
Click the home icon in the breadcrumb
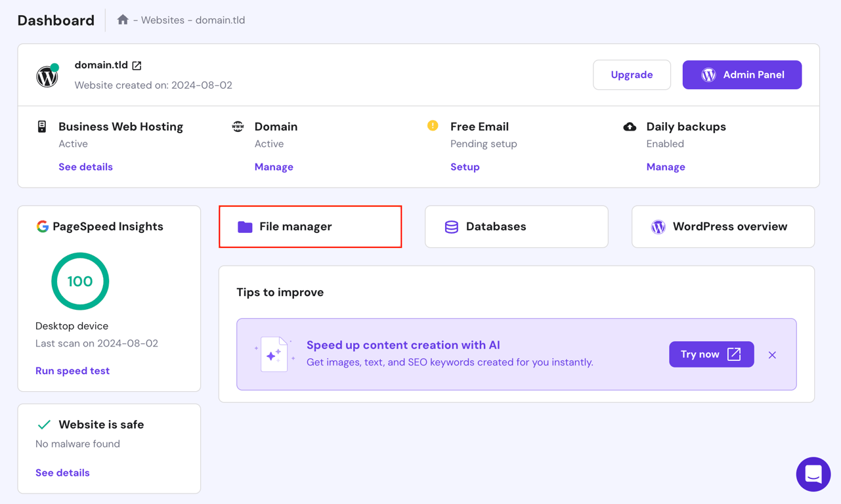(x=123, y=20)
